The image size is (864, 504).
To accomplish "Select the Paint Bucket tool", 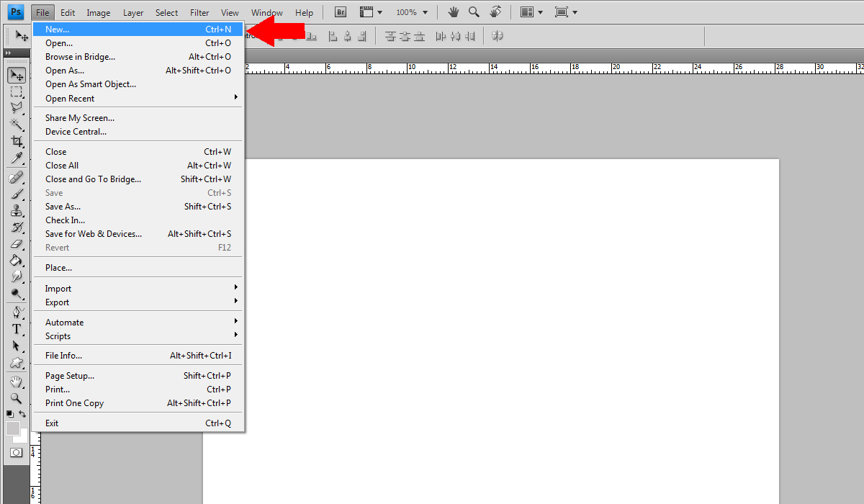I will pyautogui.click(x=17, y=260).
